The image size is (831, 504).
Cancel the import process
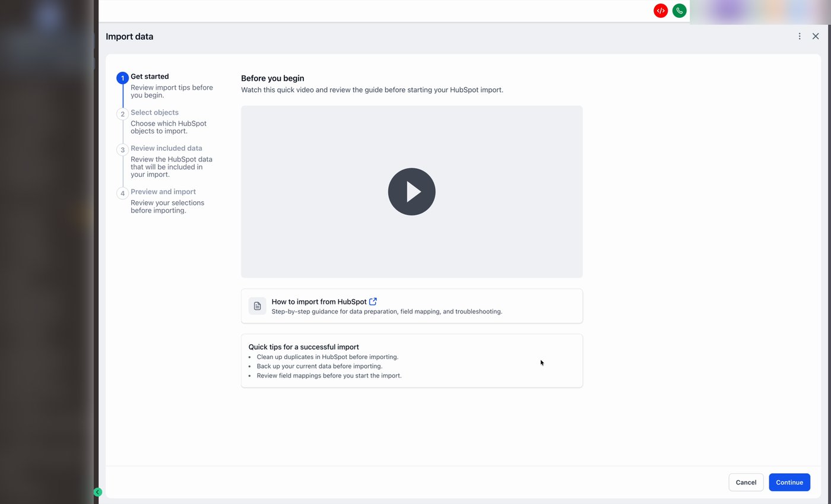tap(746, 482)
